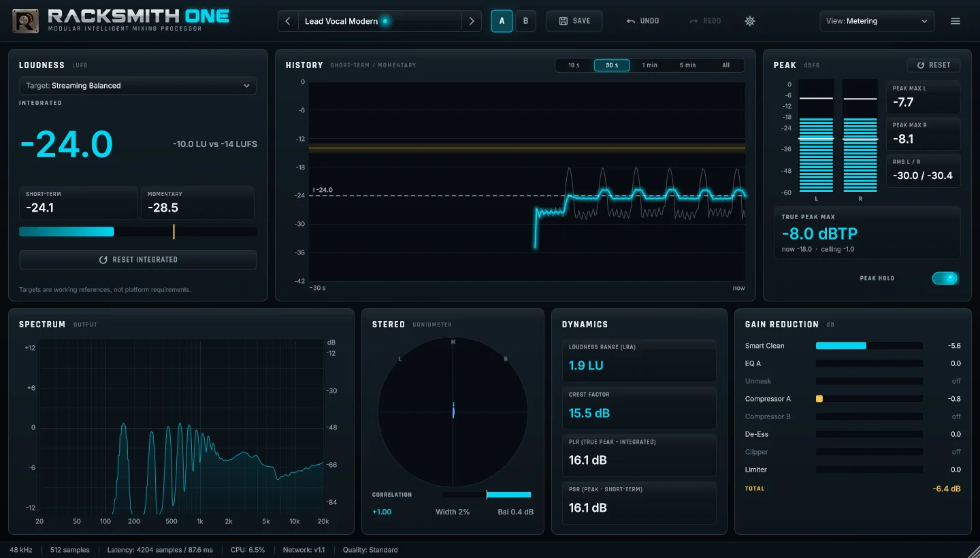Screen dimensions: 980x558
Task: Go to the previous preset arrow
Action: pyautogui.click(x=288, y=21)
